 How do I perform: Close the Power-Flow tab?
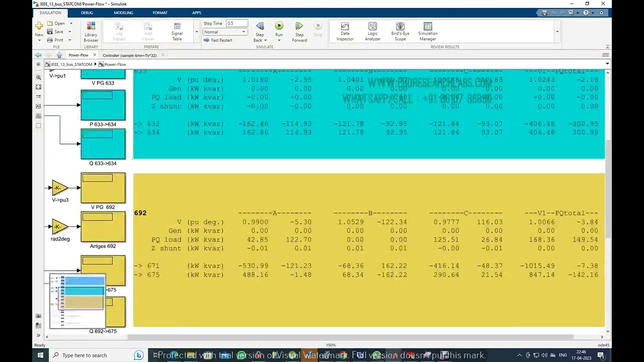pyautogui.click(x=94, y=55)
